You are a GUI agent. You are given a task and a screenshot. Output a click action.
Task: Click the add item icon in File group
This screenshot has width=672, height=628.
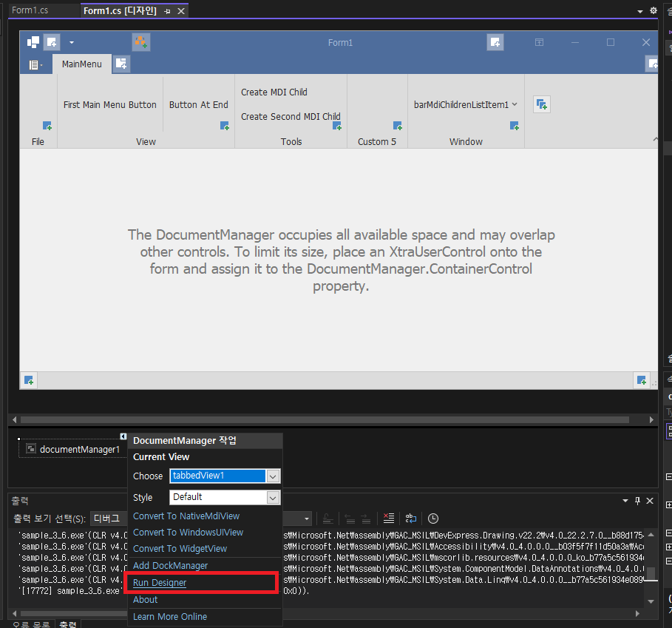pyautogui.click(x=47, y=126)
